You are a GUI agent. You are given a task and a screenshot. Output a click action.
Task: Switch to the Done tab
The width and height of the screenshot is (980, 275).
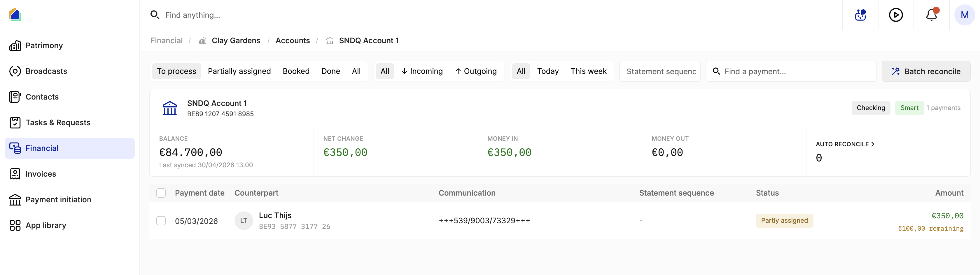pos(330,71)
